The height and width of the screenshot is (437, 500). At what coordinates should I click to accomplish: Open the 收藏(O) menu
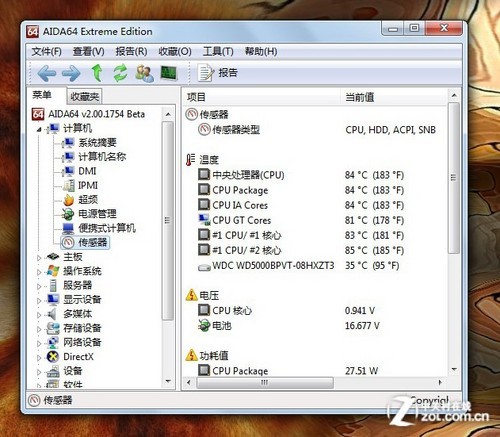[175, 51]
